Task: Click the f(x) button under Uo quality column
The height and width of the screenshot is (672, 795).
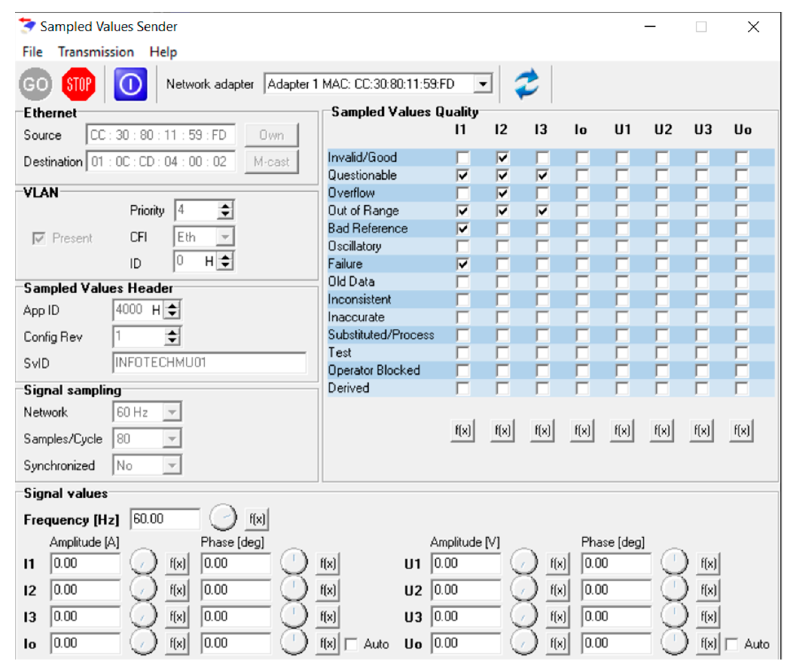Action: pos(741,431)
